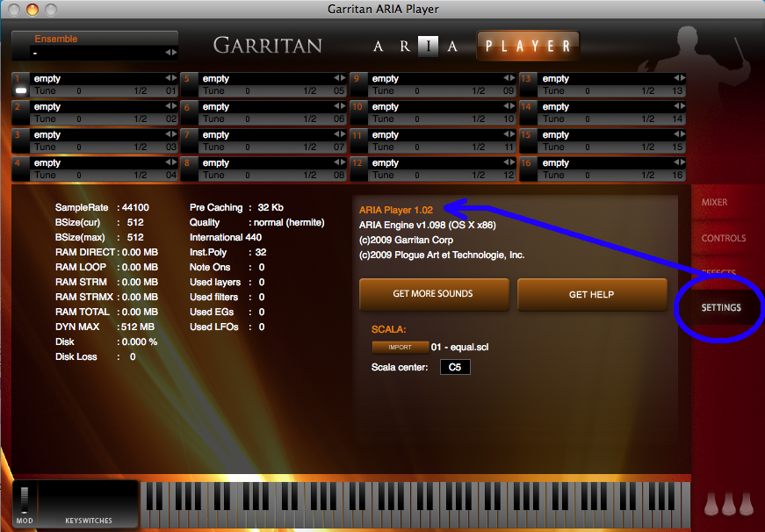
Task: Click the Get Help button
Action: tap(591, 294)
